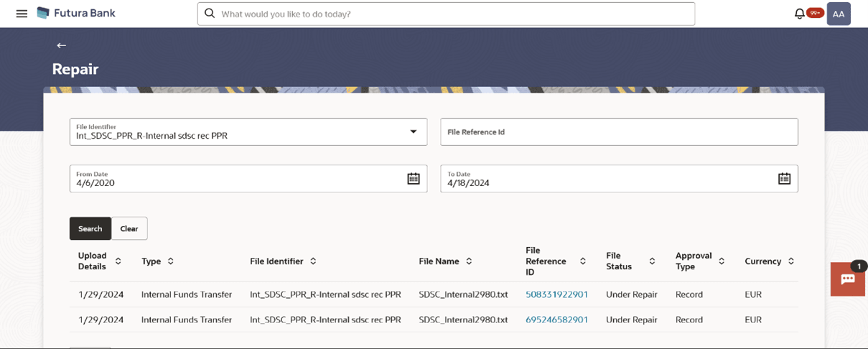Click the Search button
Image resolution: width=868 pixels, height=349 pixels.
[x=90, y=228]
